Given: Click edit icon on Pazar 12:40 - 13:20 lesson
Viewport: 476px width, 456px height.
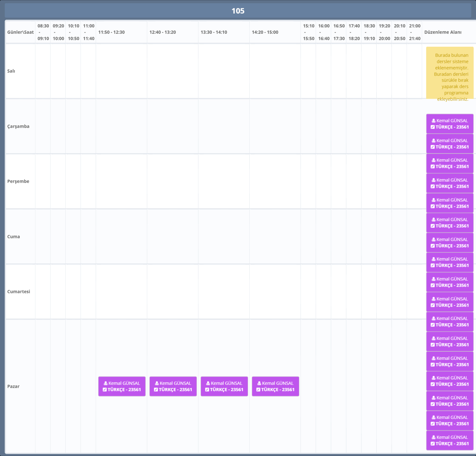Looking at the screenshot, I should (x=156, y=390).
